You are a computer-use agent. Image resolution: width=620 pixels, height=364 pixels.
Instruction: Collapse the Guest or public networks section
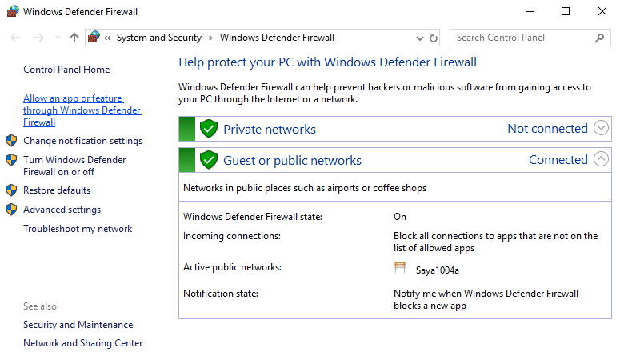[x=601, y=159]
